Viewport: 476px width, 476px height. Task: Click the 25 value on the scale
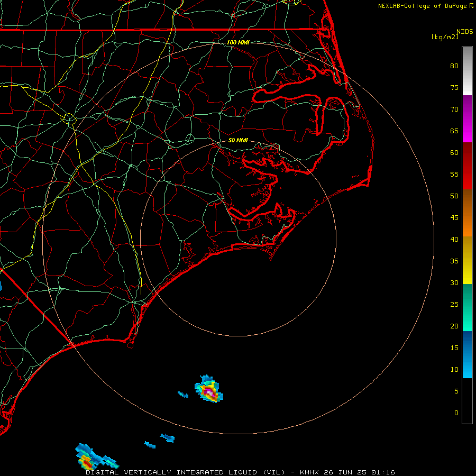(454, 305)
